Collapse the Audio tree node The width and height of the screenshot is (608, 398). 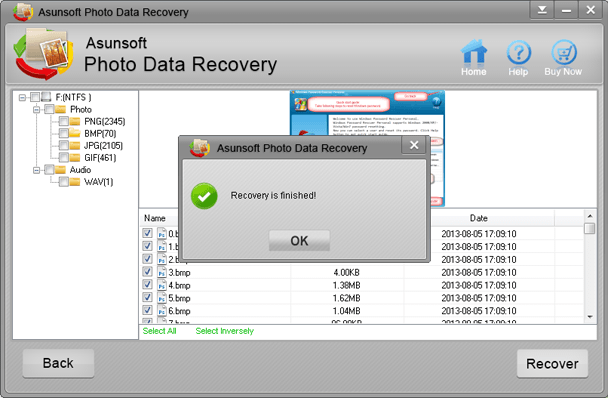pos(36,170)
